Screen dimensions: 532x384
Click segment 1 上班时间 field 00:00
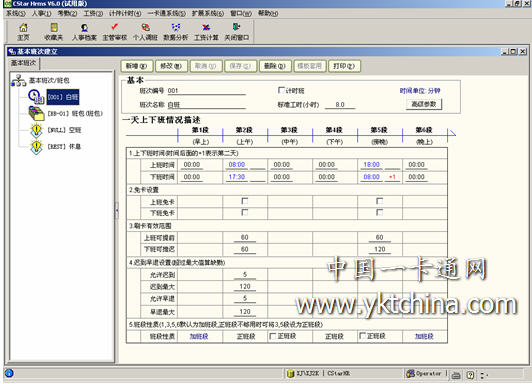coord(192,165)
